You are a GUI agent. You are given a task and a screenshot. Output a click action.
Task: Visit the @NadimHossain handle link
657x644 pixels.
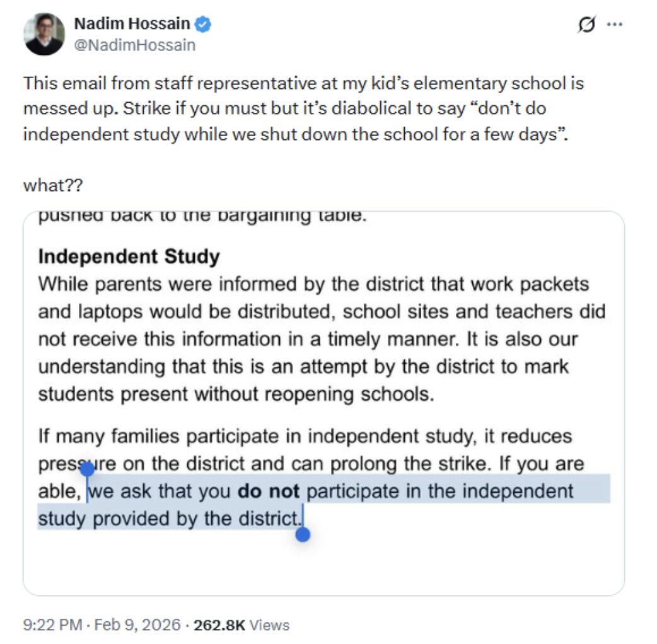134,45
